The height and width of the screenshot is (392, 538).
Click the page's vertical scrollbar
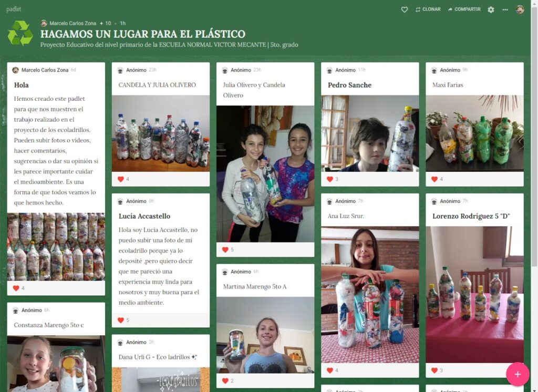(534, 137)
